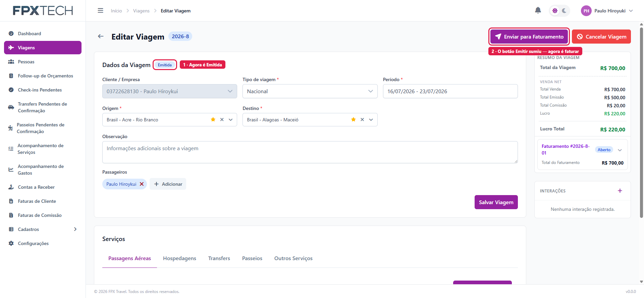This screenshot has width=644, height=298.
Task: Select light mode sun toggle
Action: point(555,11)
